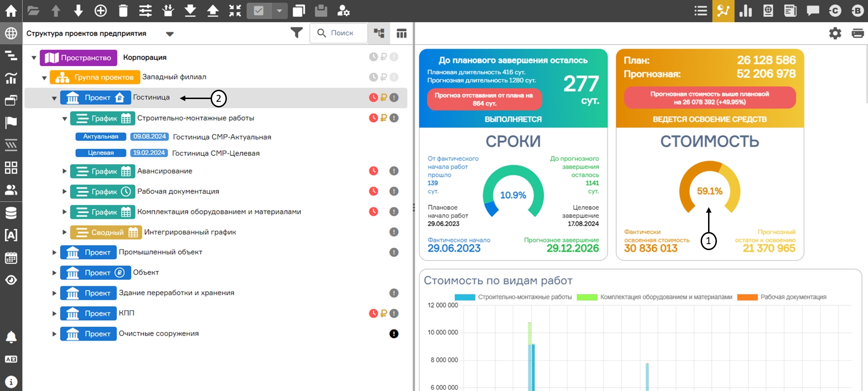Open user permissions icon with gear
868x391 pixels.
343,11
